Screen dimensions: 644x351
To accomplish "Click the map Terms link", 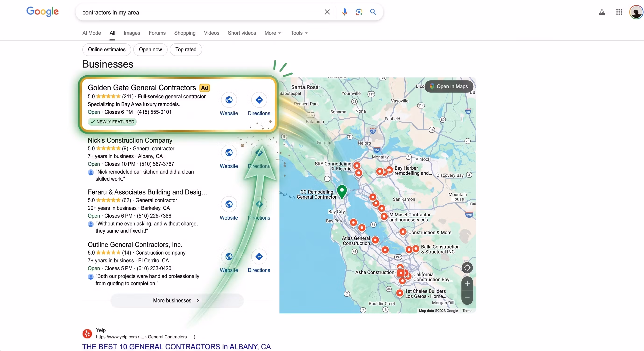I will pos(467,311).
